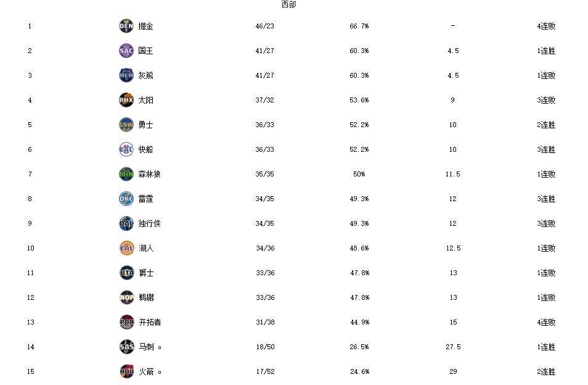Click the Denver Nuggets DEN logo

point(126,26)
